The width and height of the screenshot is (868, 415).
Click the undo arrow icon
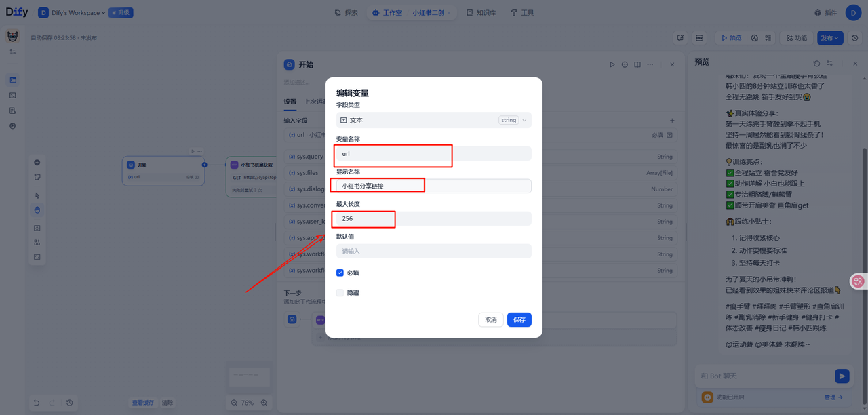click(37, 403)
